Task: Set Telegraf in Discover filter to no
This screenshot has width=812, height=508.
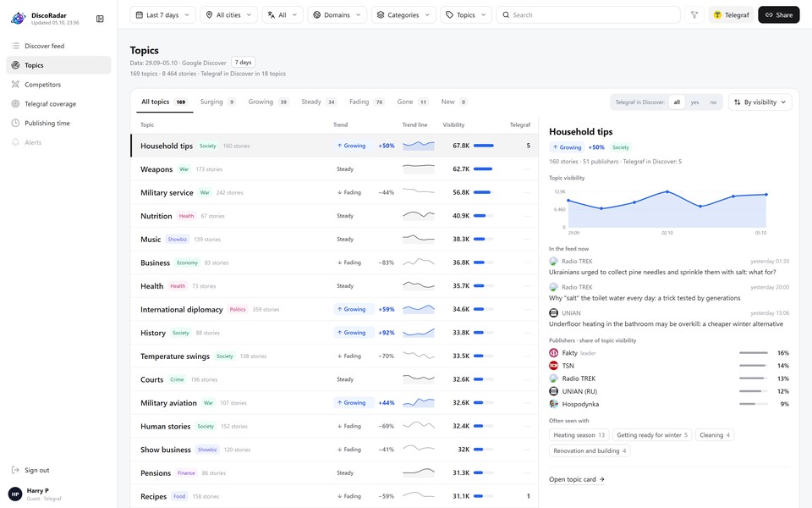Action: pyautogui.click(x=713, y=102)
